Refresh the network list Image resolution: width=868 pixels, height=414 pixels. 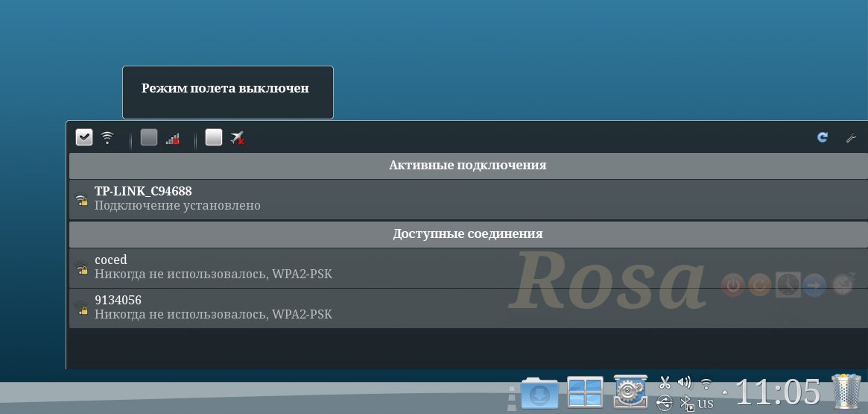click(823, 137)
